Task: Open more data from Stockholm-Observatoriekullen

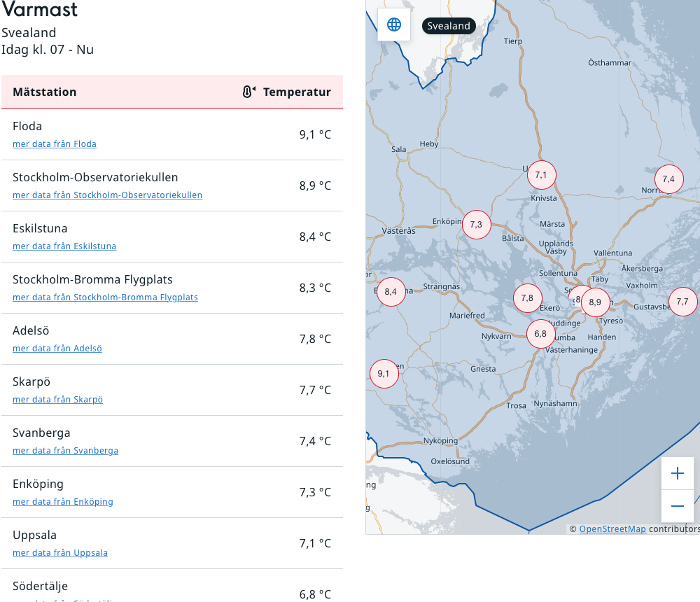Action: tap(107, 195)
